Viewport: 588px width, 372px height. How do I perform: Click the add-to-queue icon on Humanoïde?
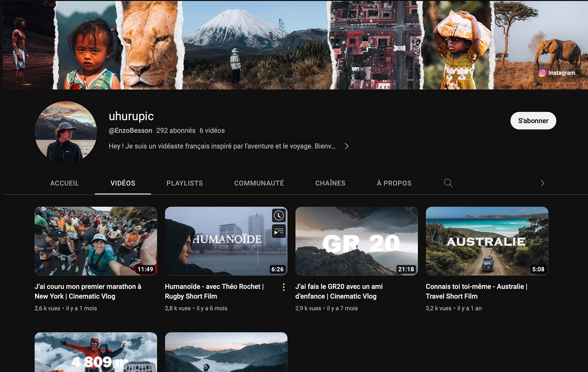279,231
